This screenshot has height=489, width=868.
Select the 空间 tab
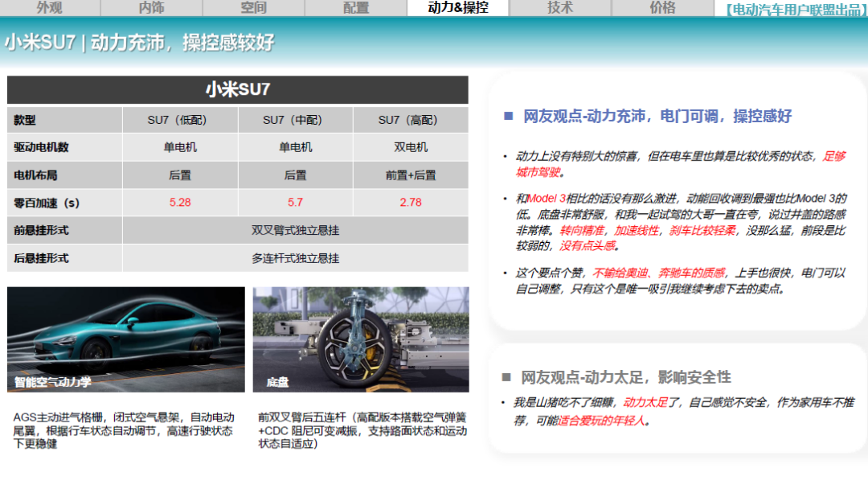253,8
